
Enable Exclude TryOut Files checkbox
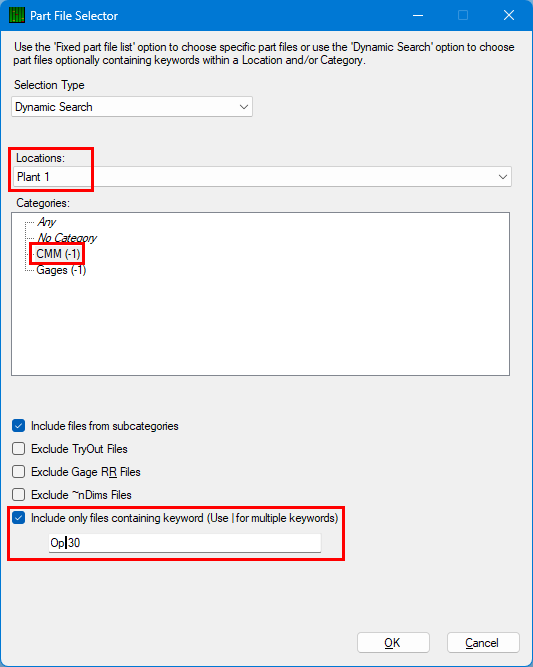(x=19, y=449)
